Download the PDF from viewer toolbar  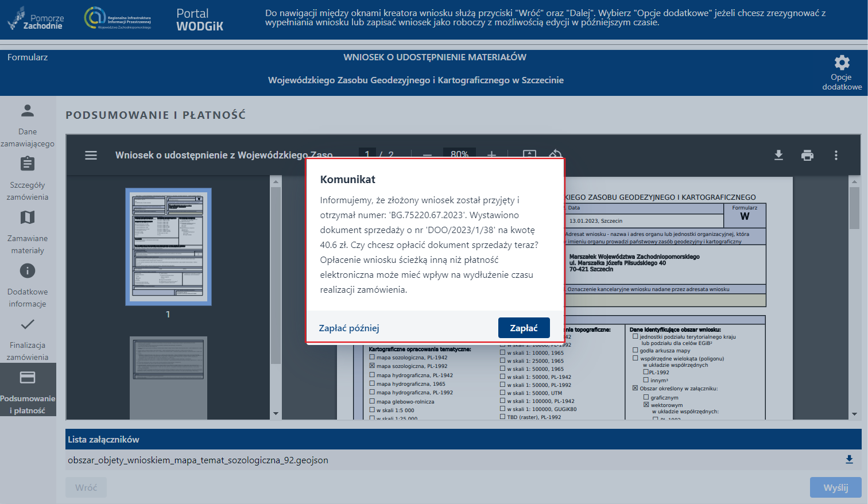pyautogui.click(x=778, y=156)
